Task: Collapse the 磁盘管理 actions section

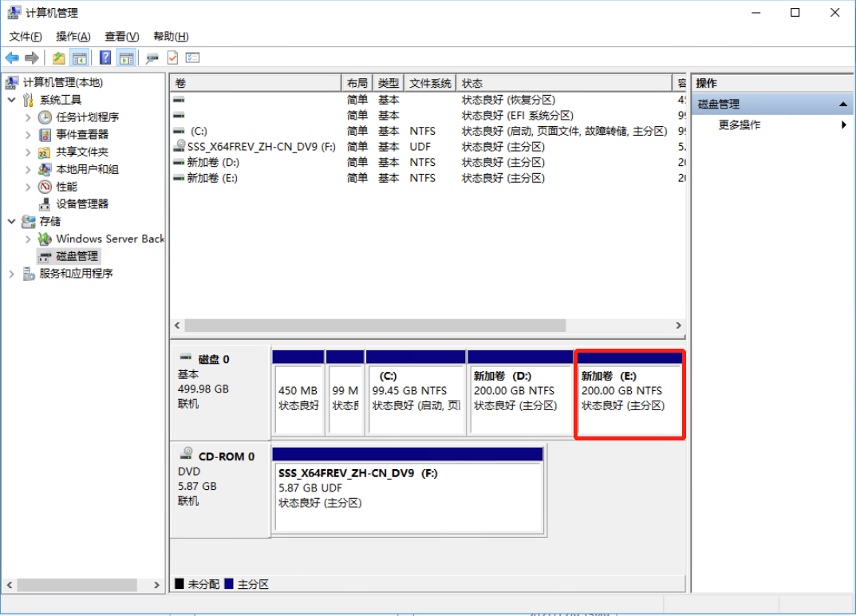Action: pyautogui.click(x=843, y=104)
